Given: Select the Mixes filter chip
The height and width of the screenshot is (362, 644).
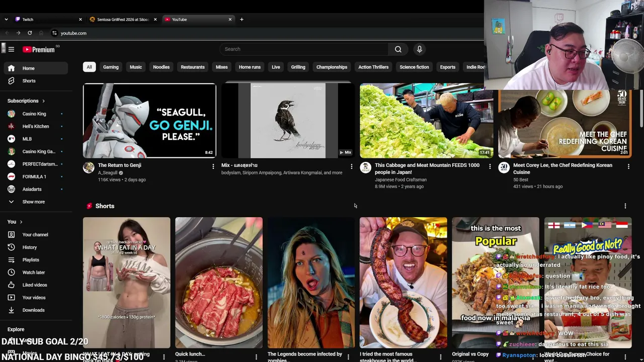Looking at the screenshot, I should pyautogui.click(x=221, y=67).
